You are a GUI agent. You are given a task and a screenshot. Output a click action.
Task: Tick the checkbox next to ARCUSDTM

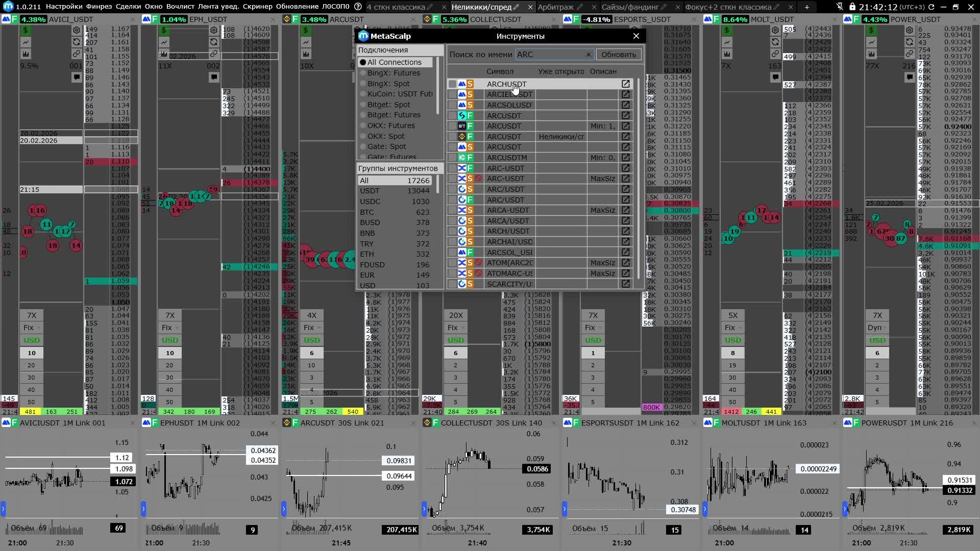[452, 158]
